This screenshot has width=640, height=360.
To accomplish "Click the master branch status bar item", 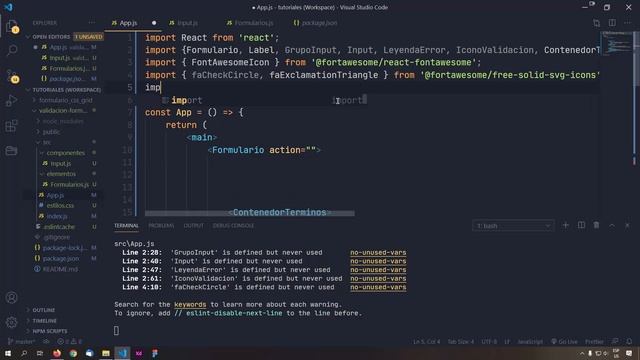I will tap(22, 342).
